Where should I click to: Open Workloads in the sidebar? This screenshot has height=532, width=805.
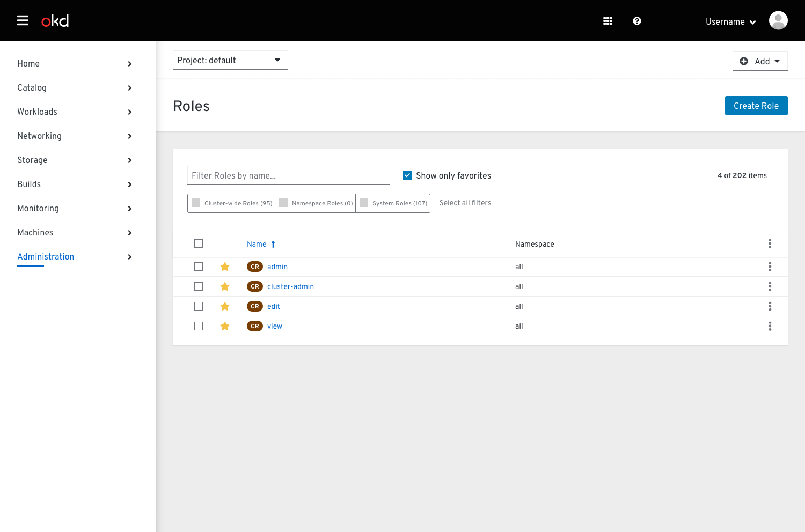tap(37, 112)
